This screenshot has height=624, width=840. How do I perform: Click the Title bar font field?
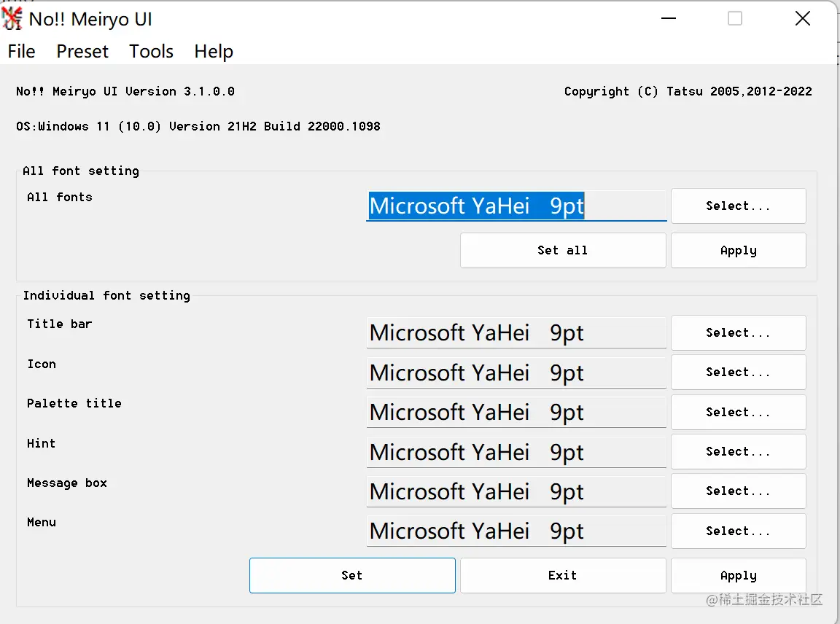(516, 333)
